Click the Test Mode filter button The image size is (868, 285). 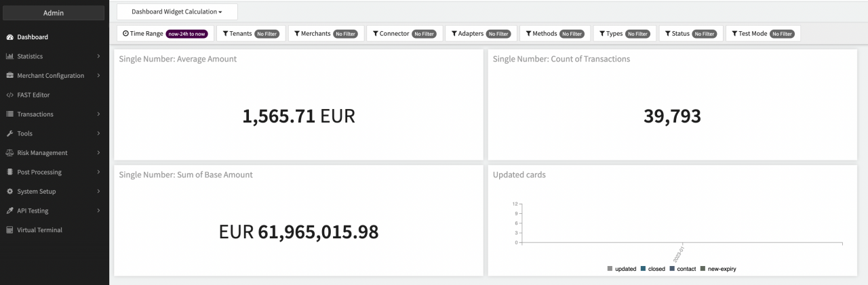(x=763, y=33)
